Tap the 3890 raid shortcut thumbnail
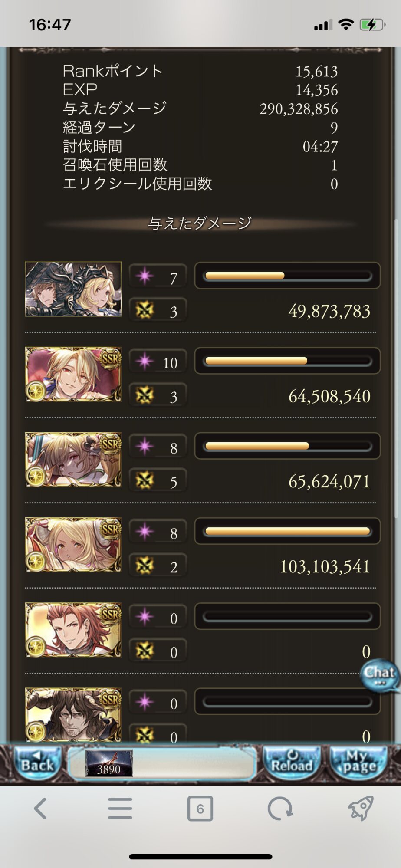This screenshot has width=401, height=868. [x=109, y=763]
